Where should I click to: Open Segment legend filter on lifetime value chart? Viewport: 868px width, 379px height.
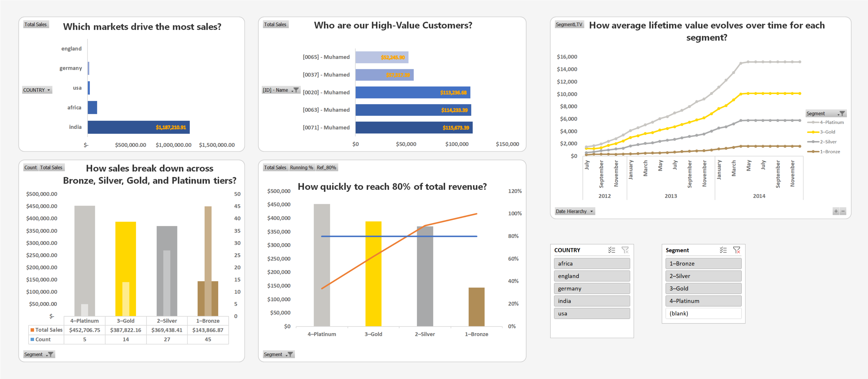point(826,113)
